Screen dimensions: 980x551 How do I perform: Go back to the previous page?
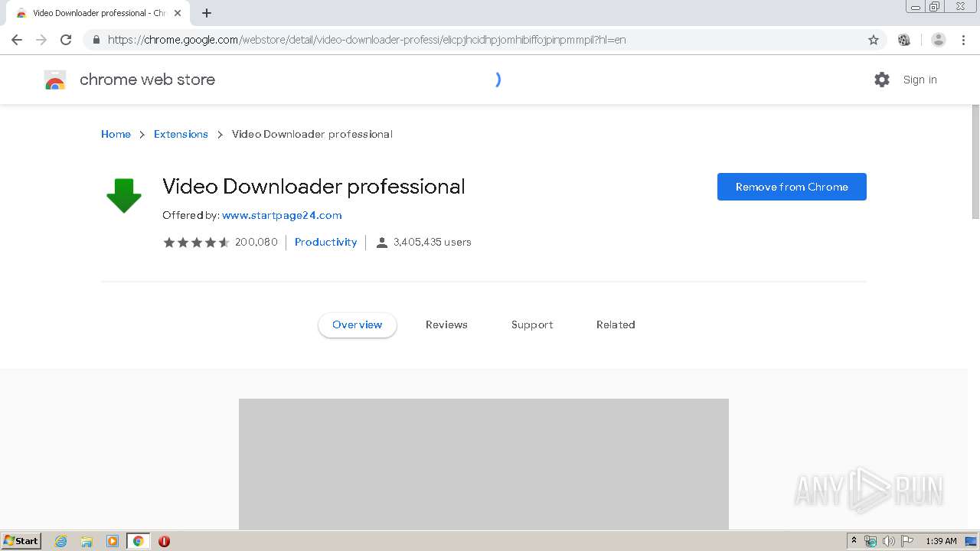click(x=17, y=40)
